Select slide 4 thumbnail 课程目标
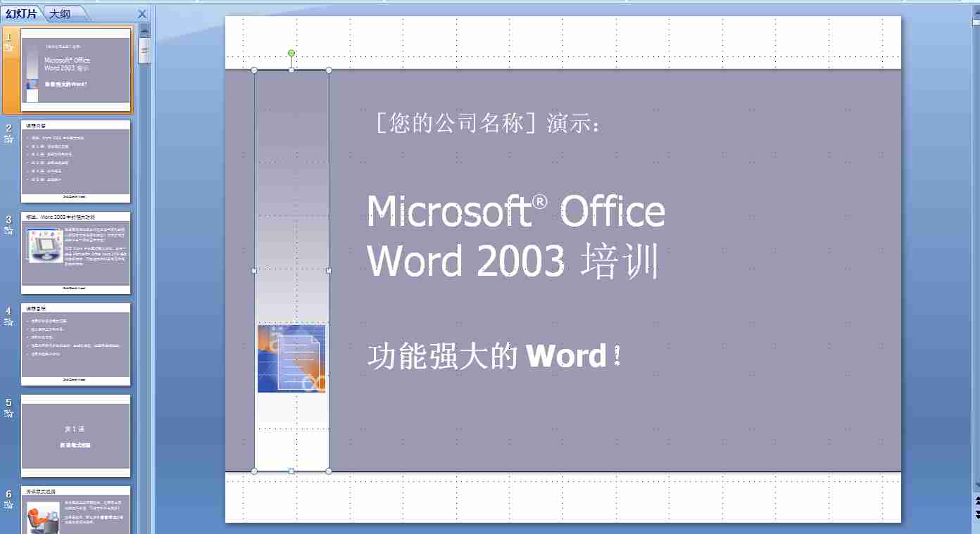Viewport: 980px width, 534px height. pos(76,344)
